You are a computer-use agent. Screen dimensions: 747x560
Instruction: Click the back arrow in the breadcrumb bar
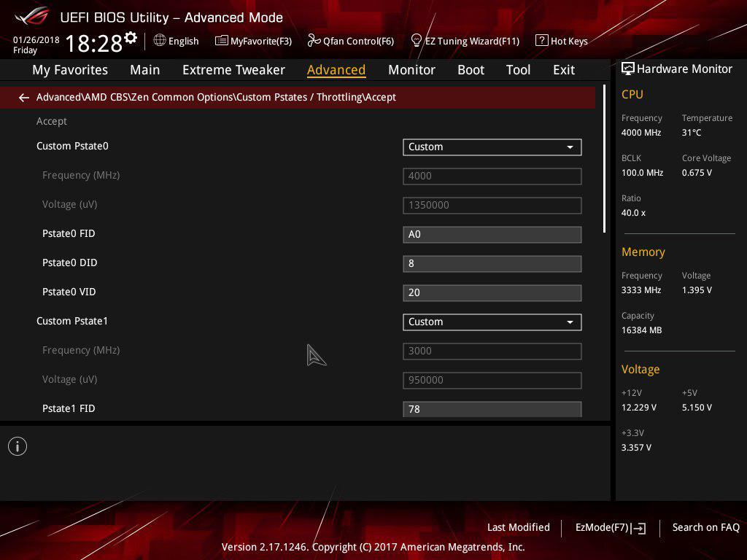tap(24, 98)
